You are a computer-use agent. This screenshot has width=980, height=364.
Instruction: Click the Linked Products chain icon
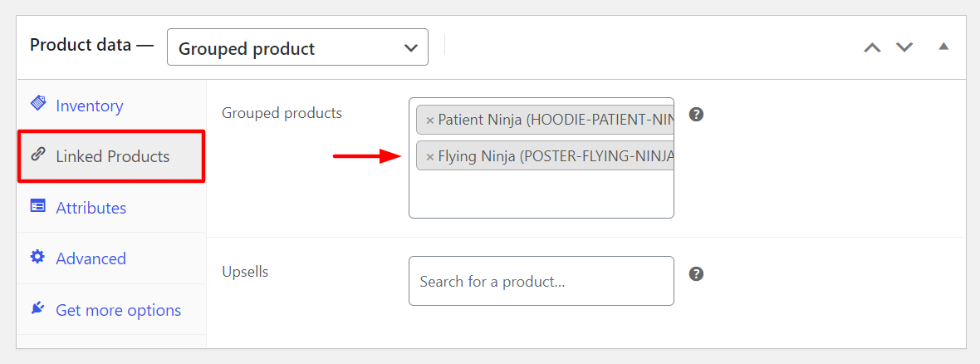click(38, 155)
